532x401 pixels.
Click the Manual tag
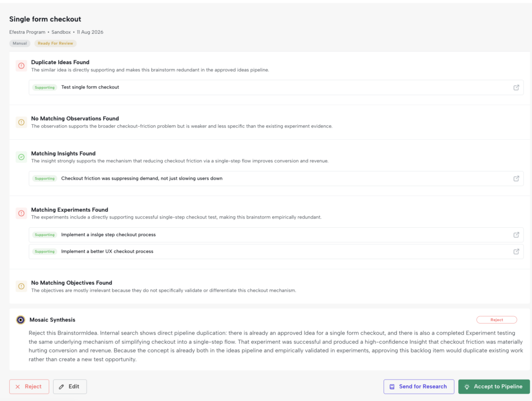(20, 44)
